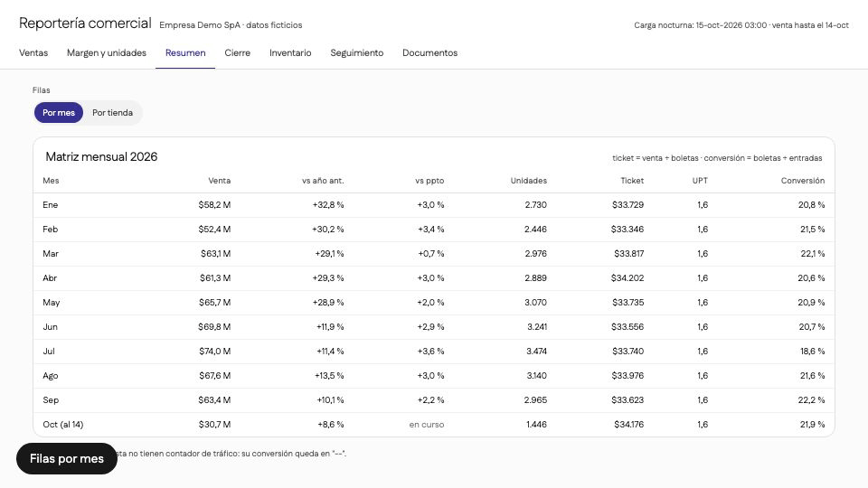This screenshot has width=868, height=488.
Task: Click the Unidades column header
Action: [x=529, y=181]
